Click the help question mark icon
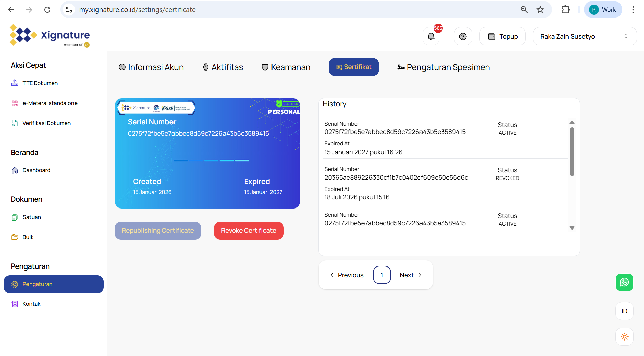644x356 pixels. click(x=463, y=36)
